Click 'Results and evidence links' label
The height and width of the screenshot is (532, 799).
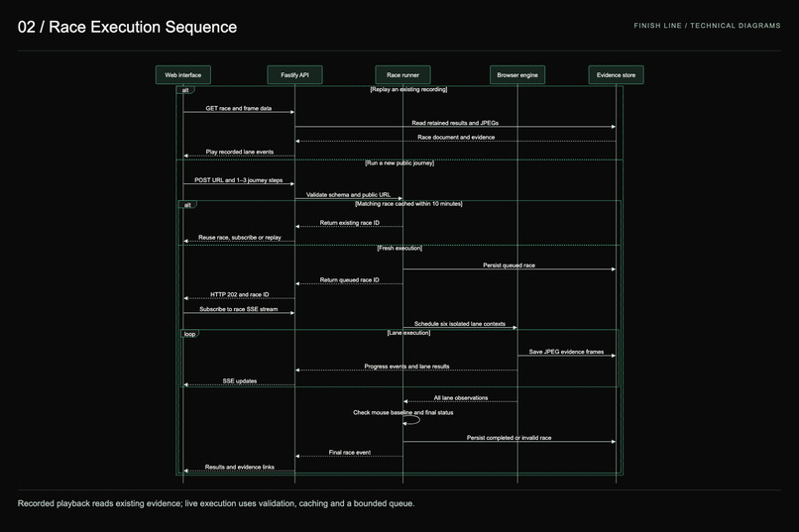(240, 467)
